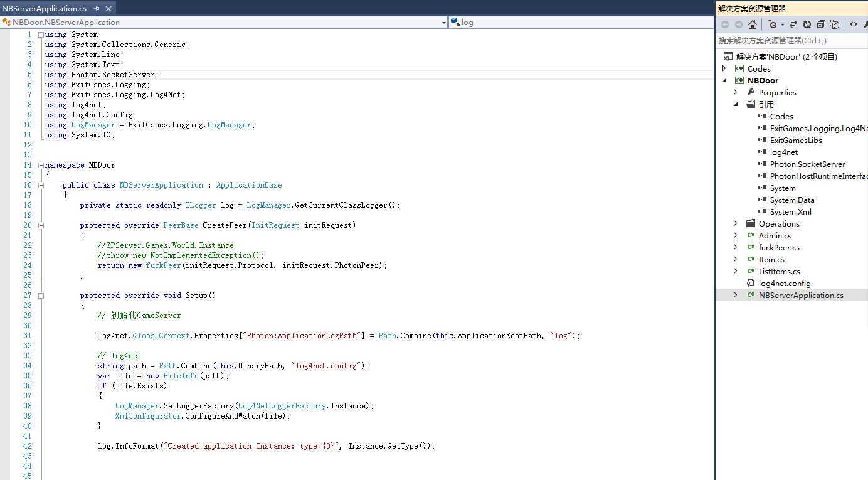Focus the Solution Explorer search box

[791, 40]
